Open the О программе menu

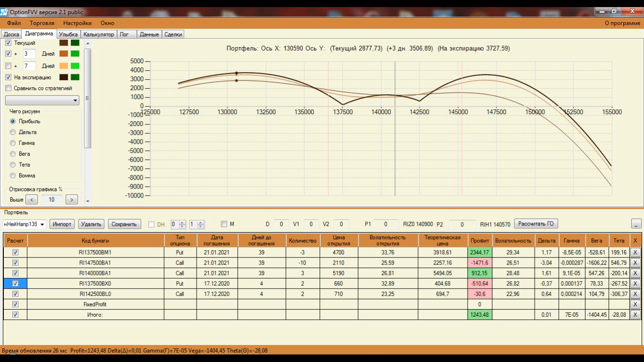[x=623, y=23]
